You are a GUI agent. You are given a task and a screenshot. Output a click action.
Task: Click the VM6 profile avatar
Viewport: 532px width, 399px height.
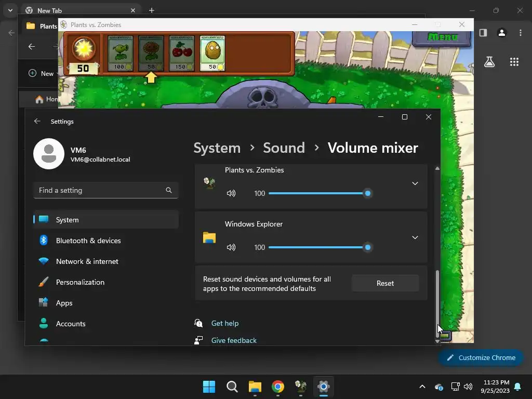click(x=49, y=154)
